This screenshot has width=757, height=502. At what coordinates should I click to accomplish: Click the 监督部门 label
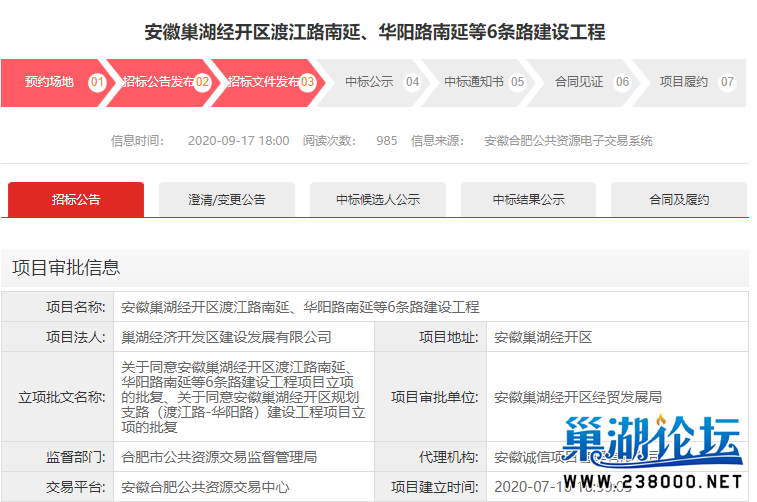click(76, 457)
